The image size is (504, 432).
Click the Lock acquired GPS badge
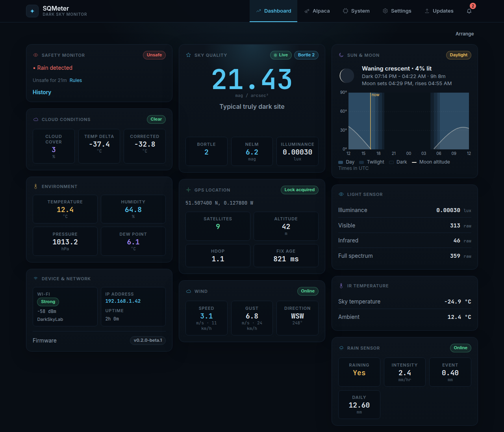[300, 190]
